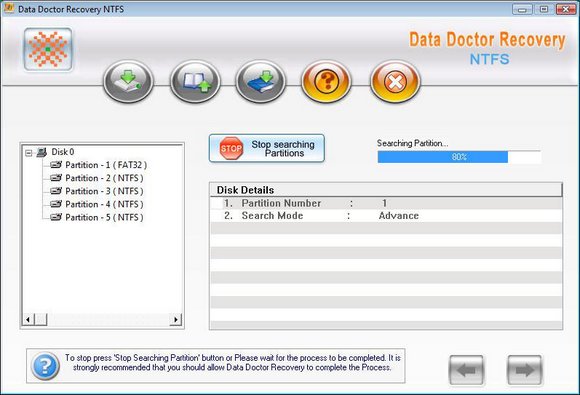Click the blue question mark info icon
Viewport: 580px width, 395px height.
click(x=45, y=366)
